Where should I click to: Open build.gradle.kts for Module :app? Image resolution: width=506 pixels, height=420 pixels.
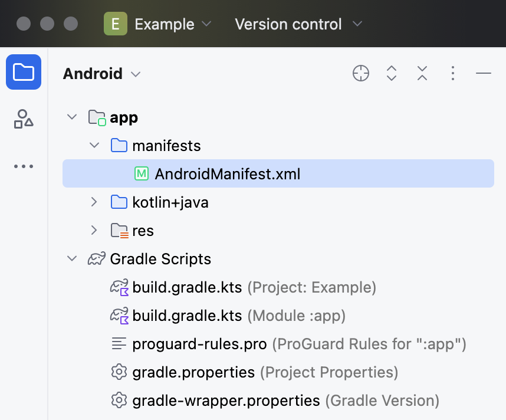(x=187, y=316)
